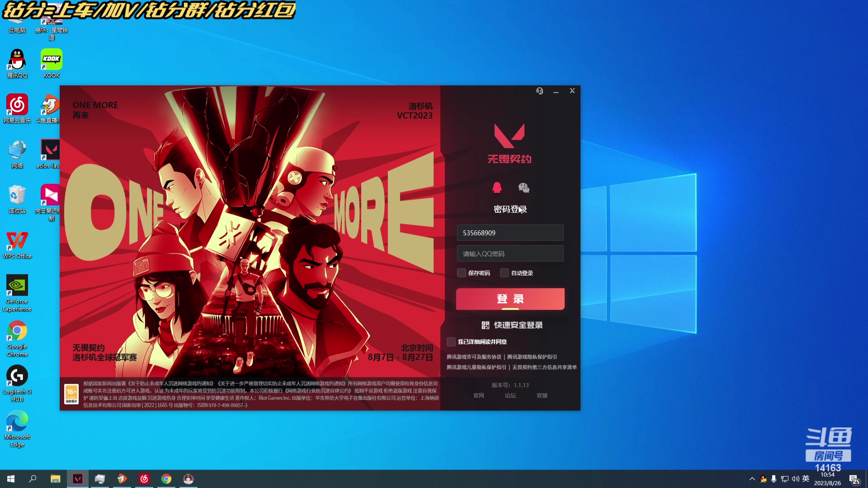Open 快速安全登录 QR login
Screen dimensions: 868x488
512,325
